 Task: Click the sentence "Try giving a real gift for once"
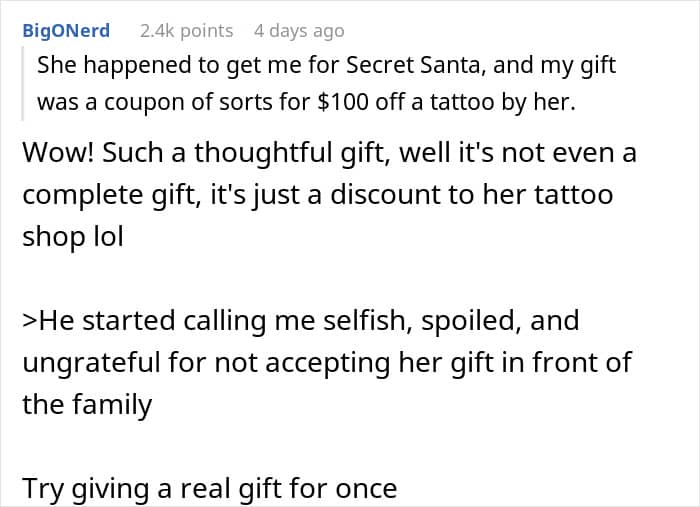pos(210,488)
